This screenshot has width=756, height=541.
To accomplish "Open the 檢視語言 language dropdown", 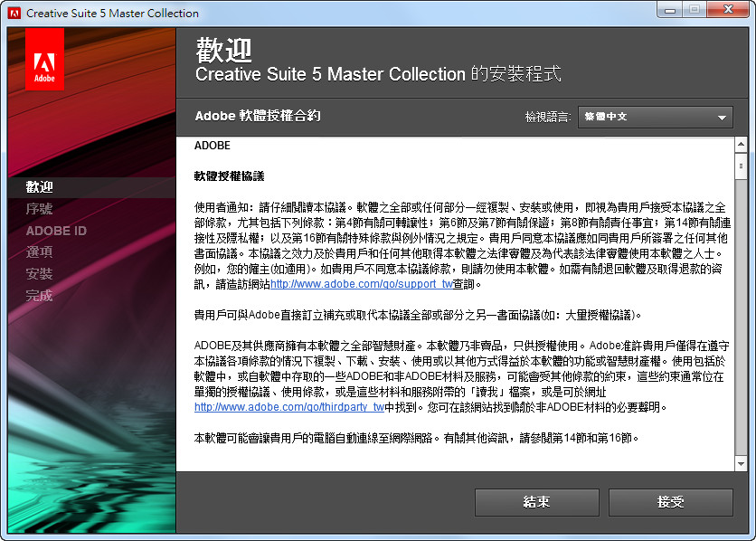I will tap(656, 117).
